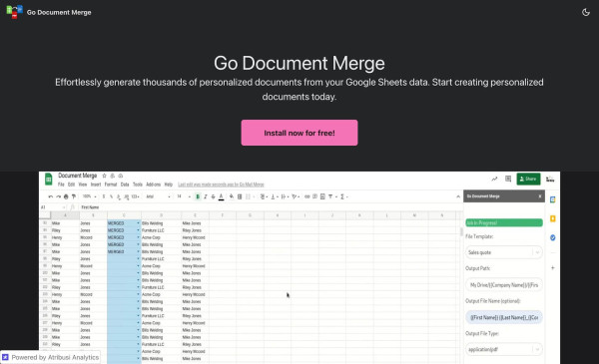Open the Insert menu in Sheets
Image resolution: width=599 pixels, height=364 pixels.
click(x=96, y=184)
